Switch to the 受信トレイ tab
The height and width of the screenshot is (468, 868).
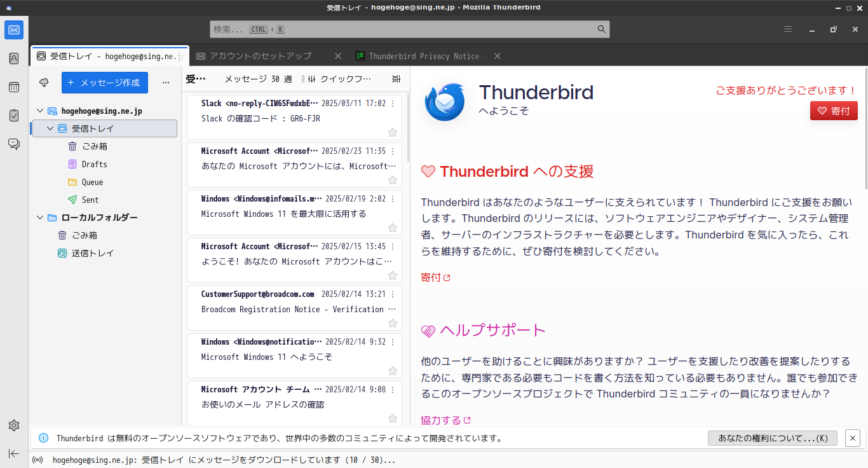pos(109,56)
